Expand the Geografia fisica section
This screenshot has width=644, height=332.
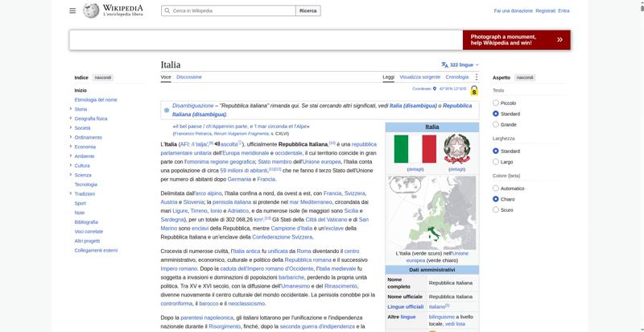[x=71, y=118]
